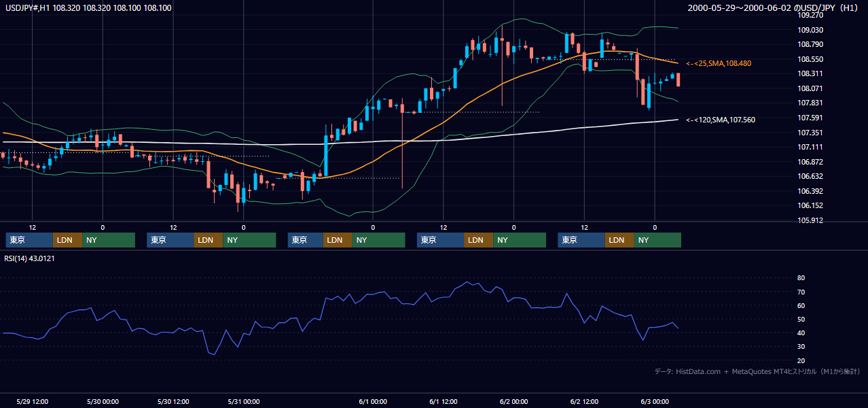Select the 5/30 00:00 date label

[103, 401]
